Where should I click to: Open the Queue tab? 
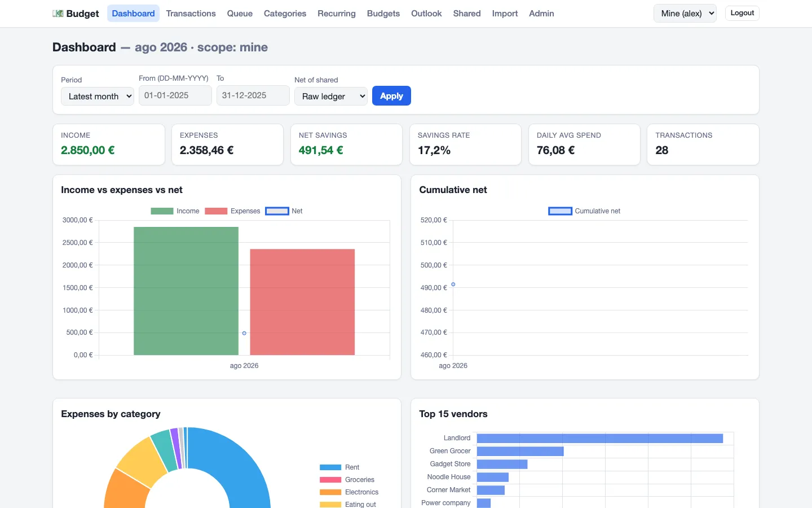point(240,14)
